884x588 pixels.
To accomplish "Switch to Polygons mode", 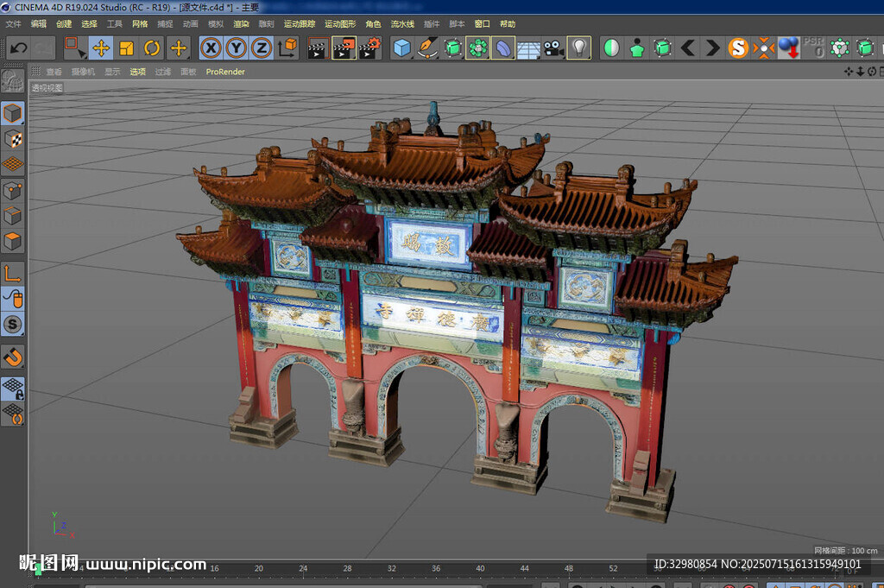I will [12, 241].
